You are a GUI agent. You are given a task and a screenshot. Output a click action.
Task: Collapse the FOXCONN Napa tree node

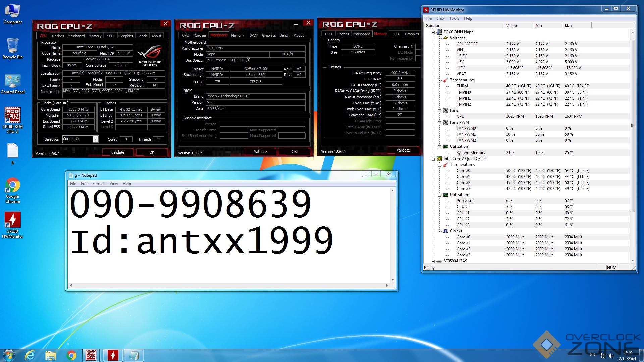433,32
